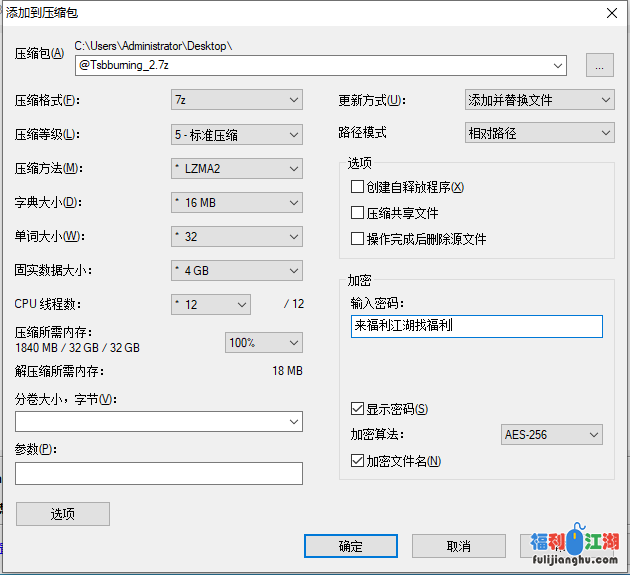Click the browse (...) button for archive path

[598, 65]
